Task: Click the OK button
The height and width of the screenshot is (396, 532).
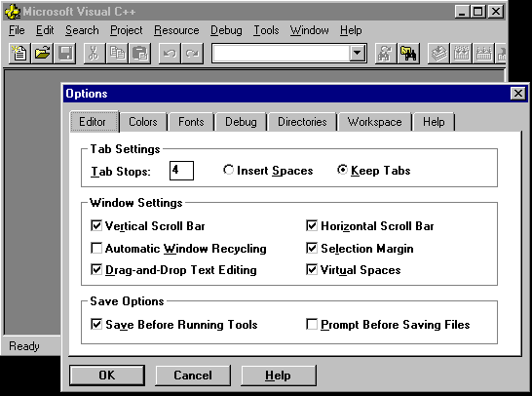Action: 107,376
